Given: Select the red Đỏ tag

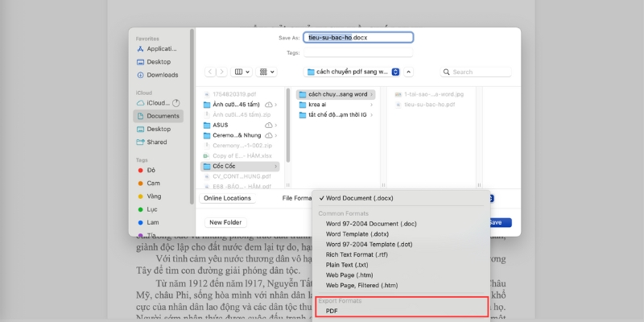Looking at the screenshot, I should 151,170.
